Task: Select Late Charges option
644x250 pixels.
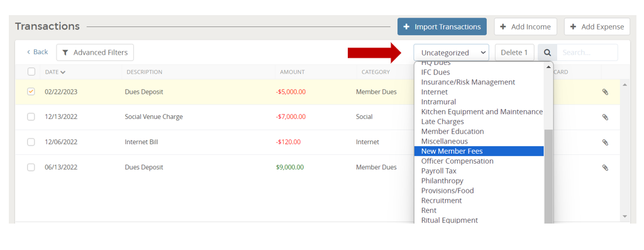Action: click(x=479, y=122)
